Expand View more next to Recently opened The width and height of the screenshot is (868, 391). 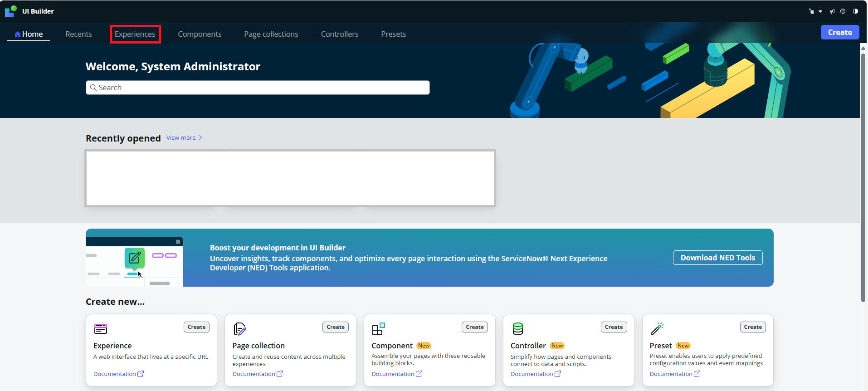(x=184, y=138)
